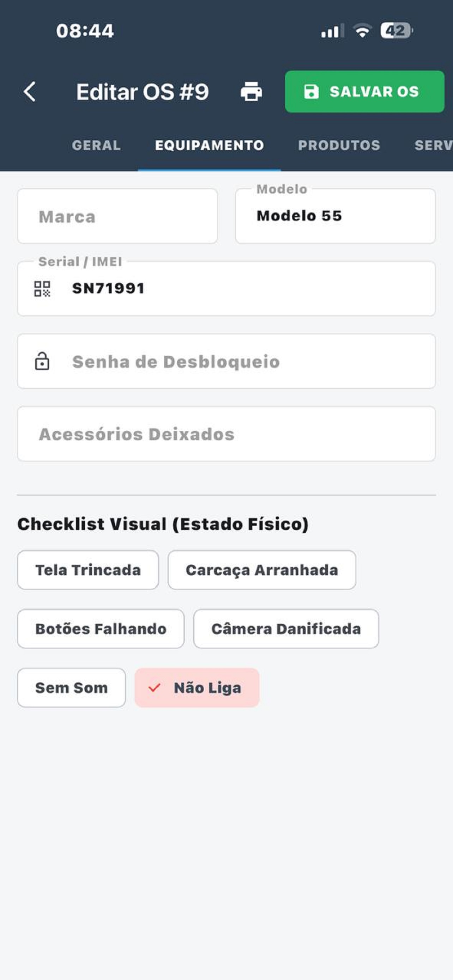Focus the Marca input field
Viewport: 453px width, 980px height.
[x=117, y=217]
